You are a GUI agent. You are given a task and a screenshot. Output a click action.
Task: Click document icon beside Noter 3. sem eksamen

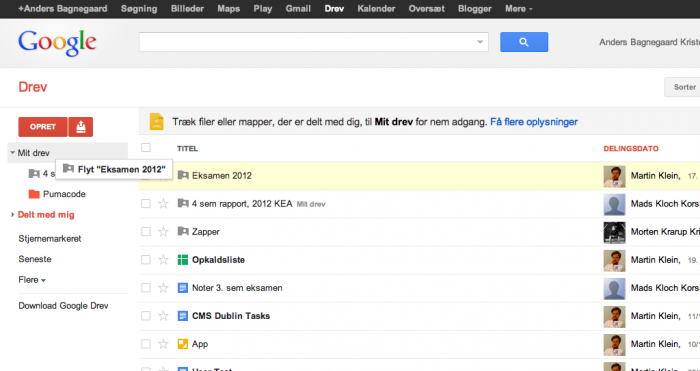pyautogui.click(x=183, y=288)
